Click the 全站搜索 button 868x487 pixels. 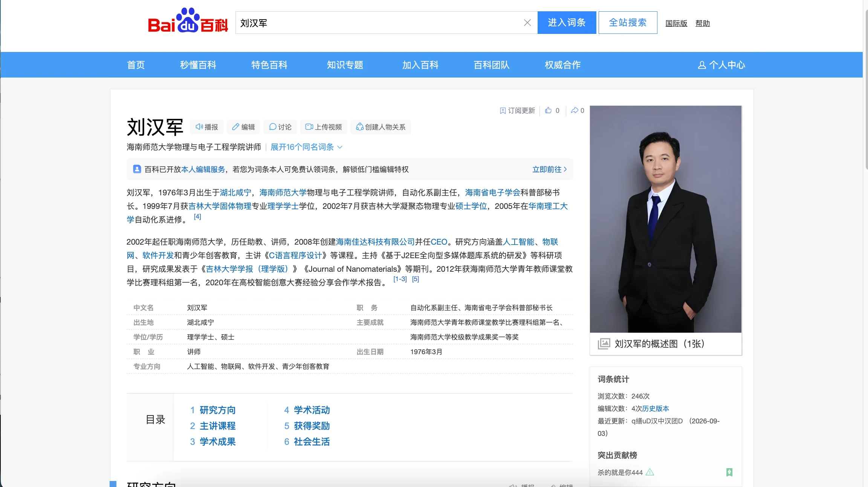point(628,23)
